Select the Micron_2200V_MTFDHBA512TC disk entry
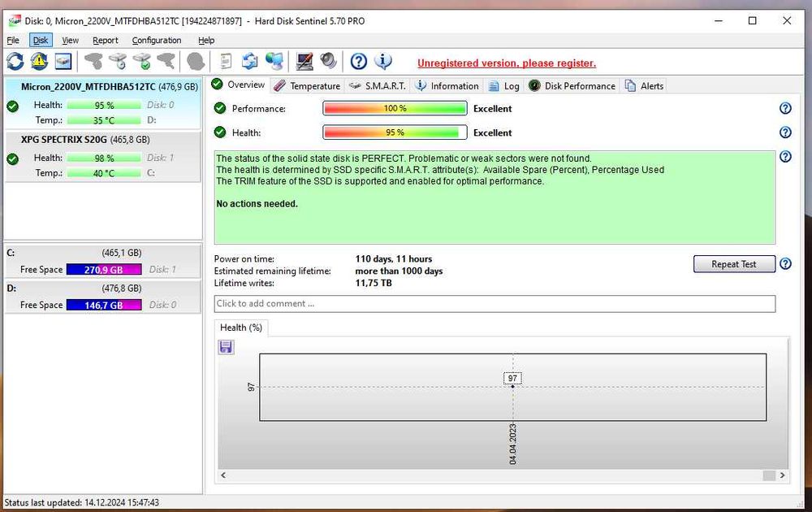 [x=102, y=102]
